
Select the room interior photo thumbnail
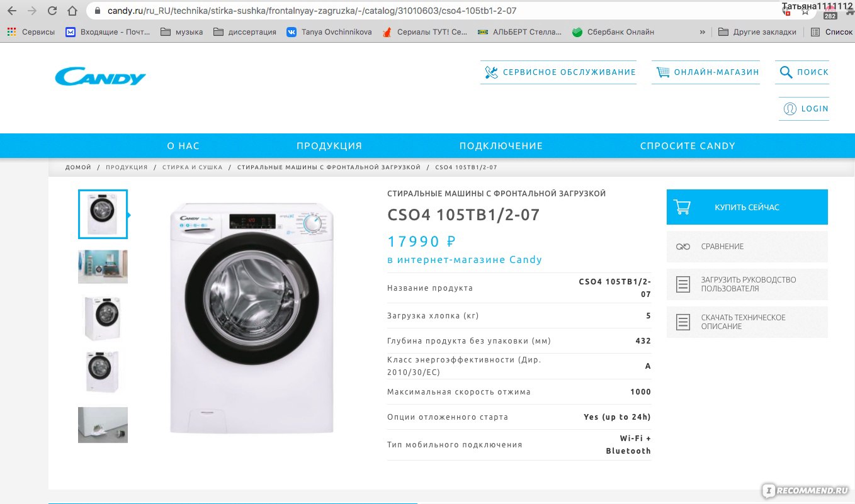(x=103, y=267)
